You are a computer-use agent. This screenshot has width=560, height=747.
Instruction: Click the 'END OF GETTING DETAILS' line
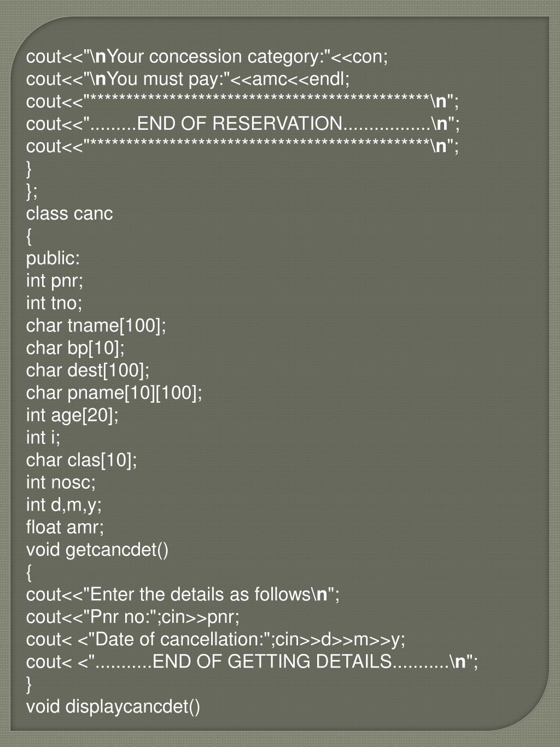coord(253,662)
